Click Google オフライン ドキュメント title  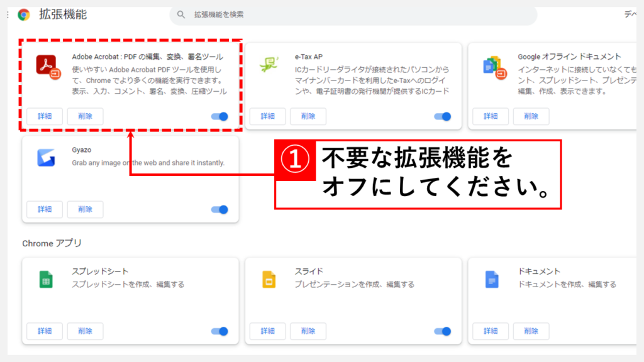tap(569, 57)
